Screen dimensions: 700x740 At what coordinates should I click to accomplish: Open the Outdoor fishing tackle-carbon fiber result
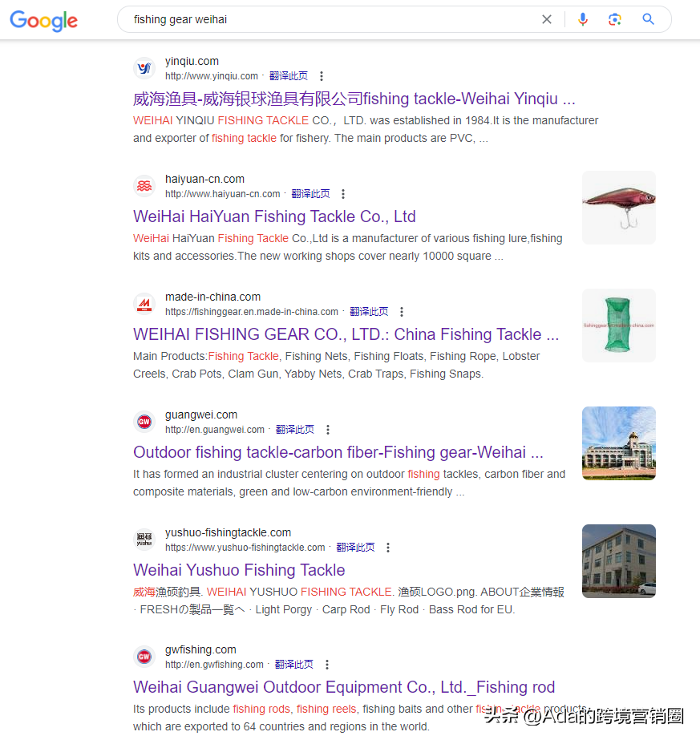[338, 453]
